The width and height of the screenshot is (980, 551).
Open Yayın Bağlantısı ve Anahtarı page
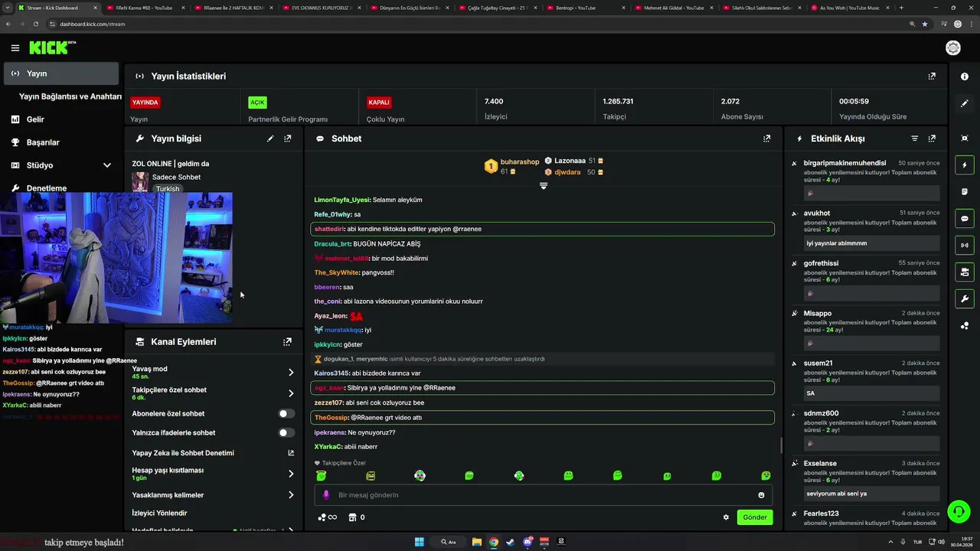coord(70,96)
